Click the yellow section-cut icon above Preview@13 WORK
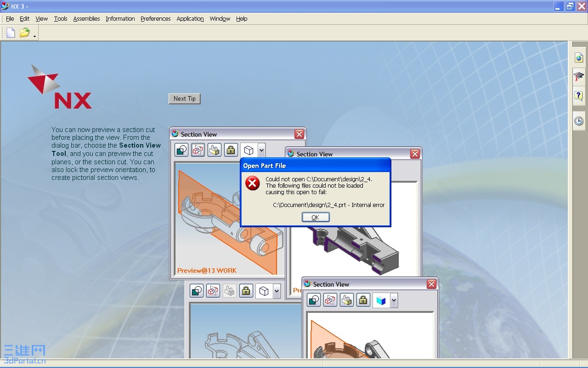Screen dimensions: 588x368 pos(215,150)
